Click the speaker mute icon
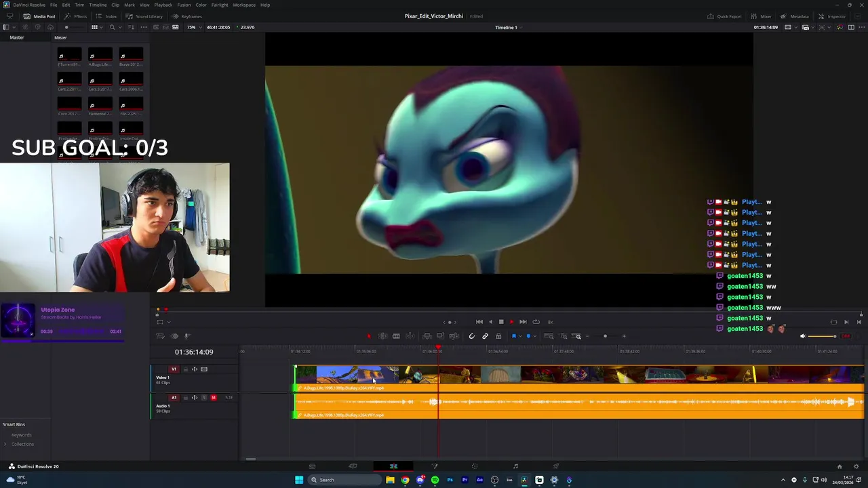This screenshot has width=868, height=488. pyautogui.click(x=803, y=336)
